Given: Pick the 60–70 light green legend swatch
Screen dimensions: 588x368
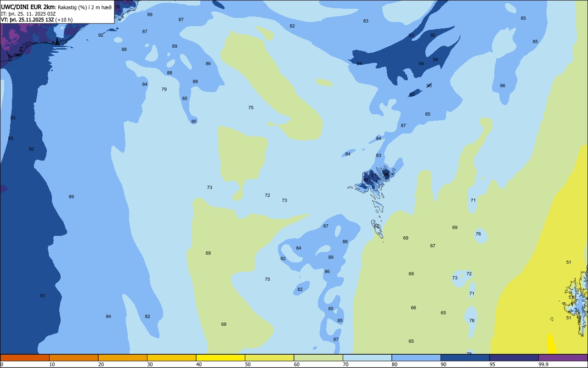Looking at the screenshot, I should point(318,357).
